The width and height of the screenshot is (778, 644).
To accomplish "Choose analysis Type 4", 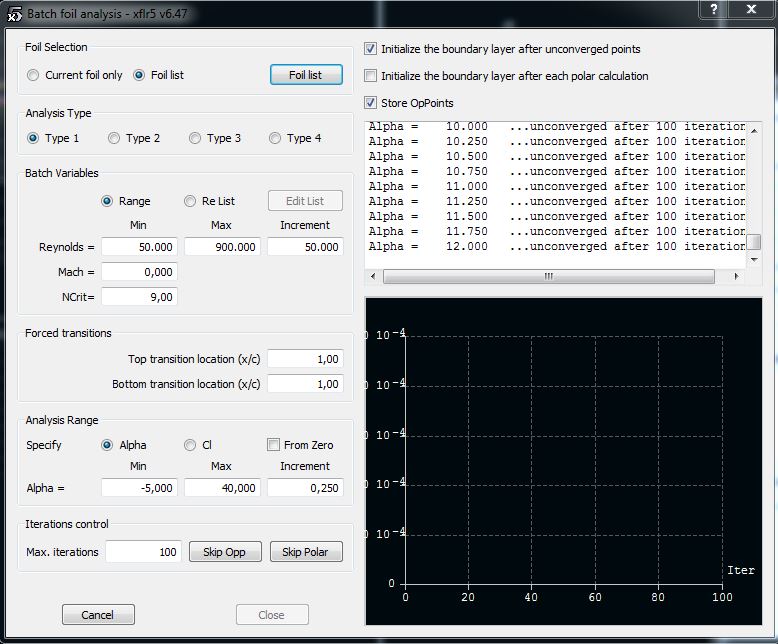I will (x=276, y=138).
